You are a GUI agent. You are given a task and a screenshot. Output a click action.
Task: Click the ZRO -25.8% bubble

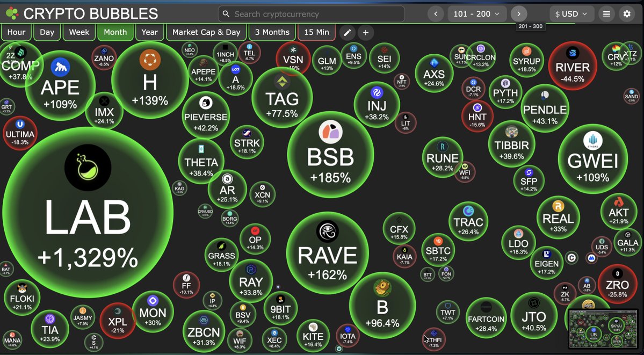pyautogui.click(x=617, y=284)
